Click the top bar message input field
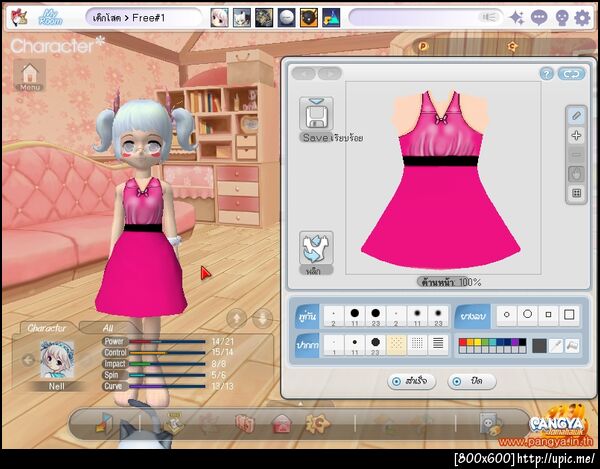This screenshot has width=600, height=469. 426,18
